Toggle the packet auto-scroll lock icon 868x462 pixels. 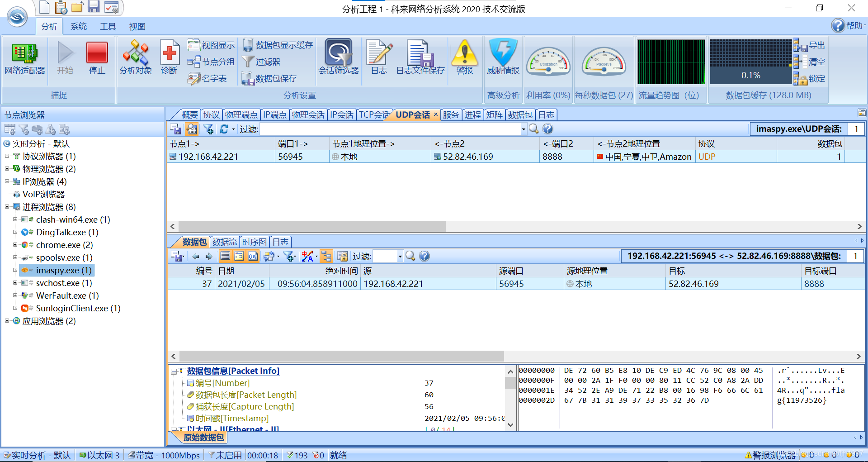[343, 257]
